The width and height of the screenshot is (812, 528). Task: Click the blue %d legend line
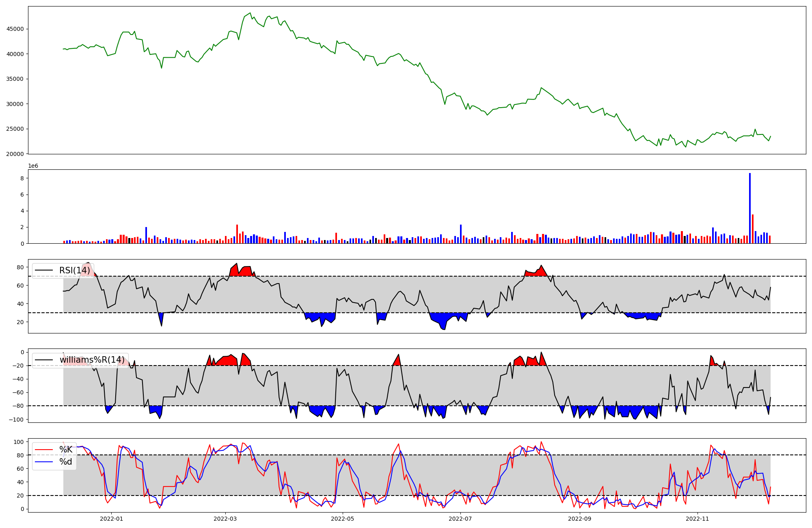[x=44, y=462]
